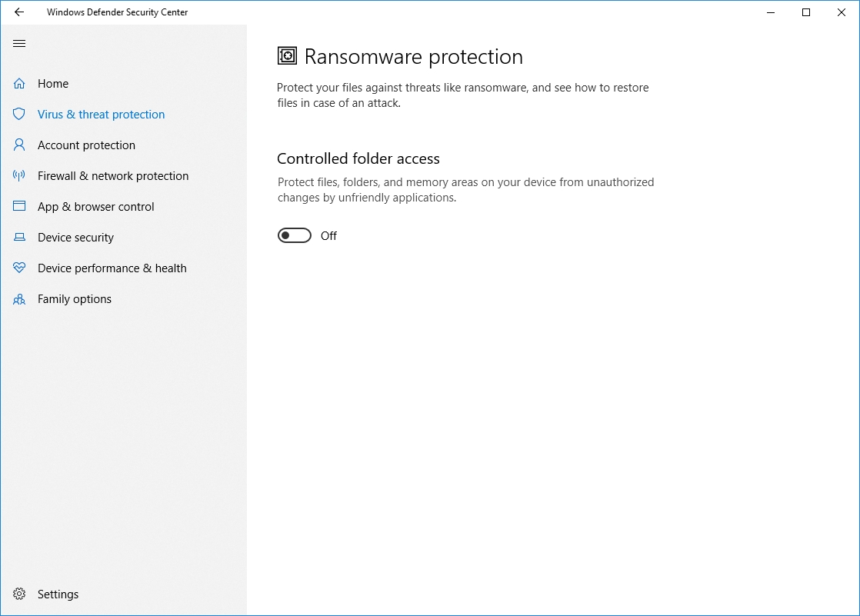Select Device performance & health label
The width and height of the screenshot is (860, 616).
112,268
